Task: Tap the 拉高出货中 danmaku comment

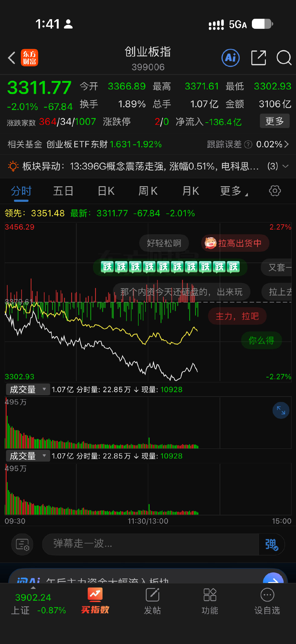Action: [x=235, y=243]
